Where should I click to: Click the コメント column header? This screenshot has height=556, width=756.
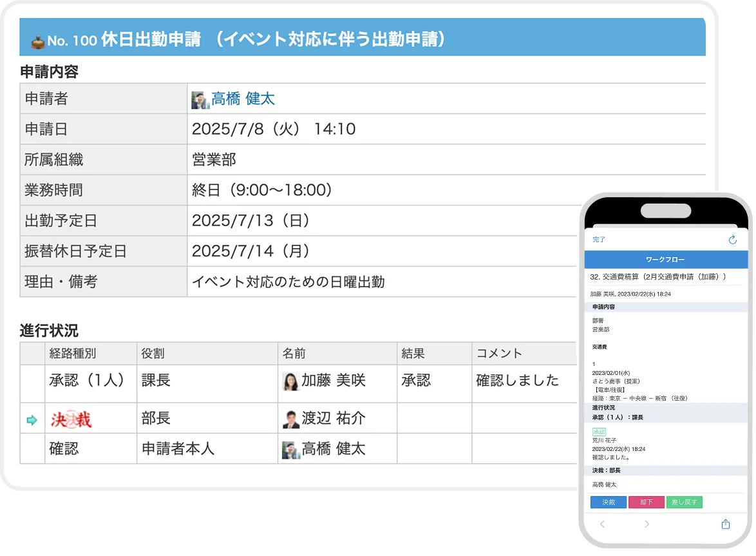pos(499,354)
